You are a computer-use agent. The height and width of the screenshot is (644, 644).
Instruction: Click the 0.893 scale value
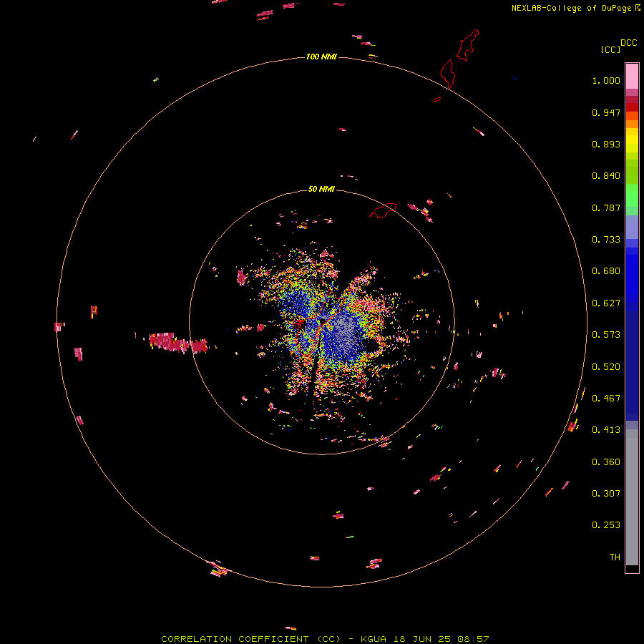click(x=606, y=144)
